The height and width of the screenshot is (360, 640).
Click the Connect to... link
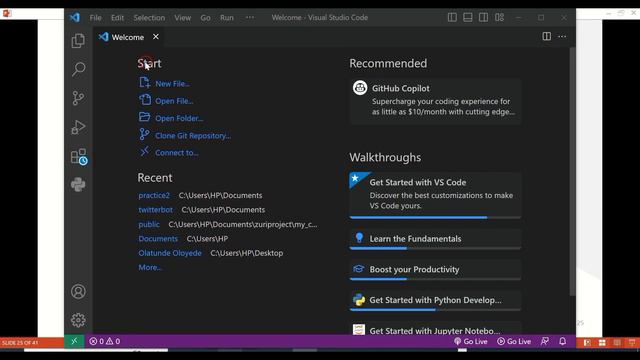click(176, 153)
